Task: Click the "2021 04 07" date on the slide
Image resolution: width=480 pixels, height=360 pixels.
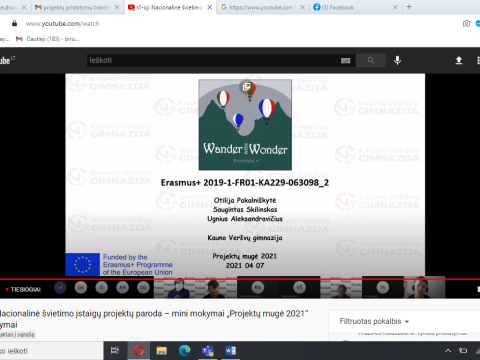Action: click(245, 266)
